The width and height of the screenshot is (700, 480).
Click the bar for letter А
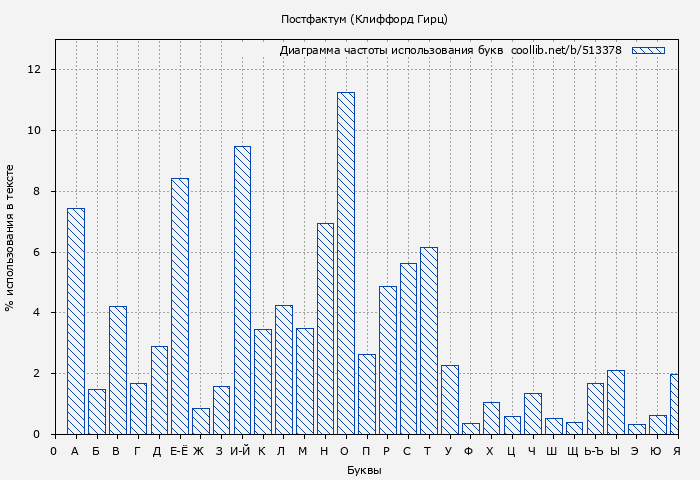tap(76, 321)
